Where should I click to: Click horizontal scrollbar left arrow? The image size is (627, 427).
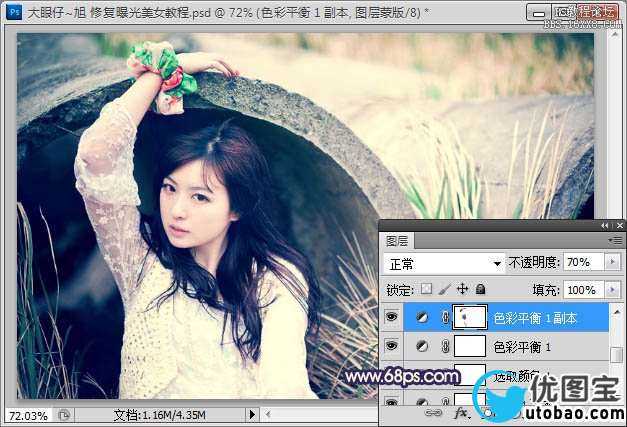[x=268, y=415]
